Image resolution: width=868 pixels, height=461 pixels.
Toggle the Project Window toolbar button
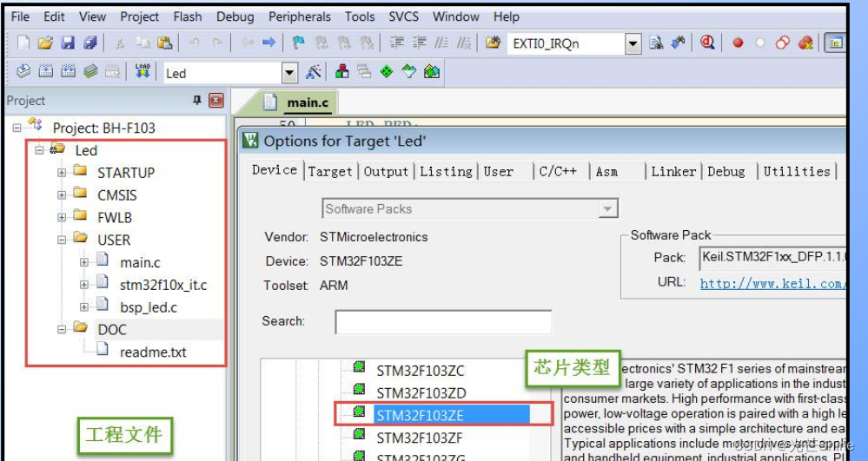835,43
